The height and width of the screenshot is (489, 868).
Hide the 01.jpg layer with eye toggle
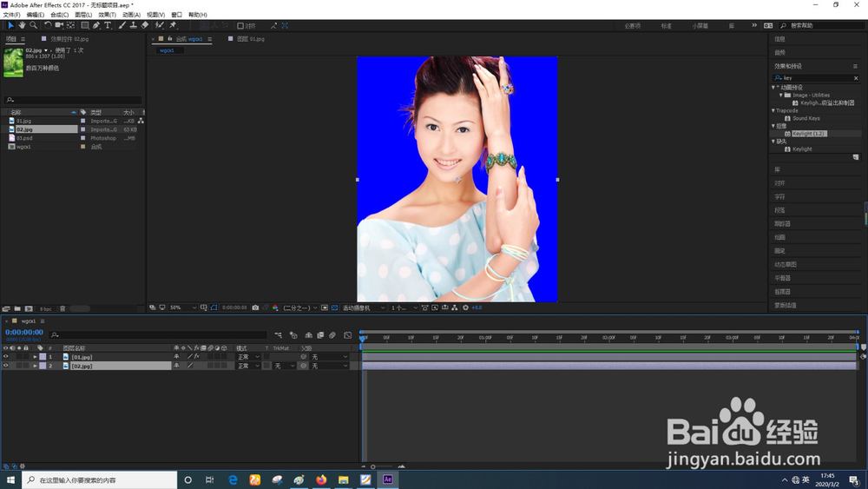click(6, 357)
